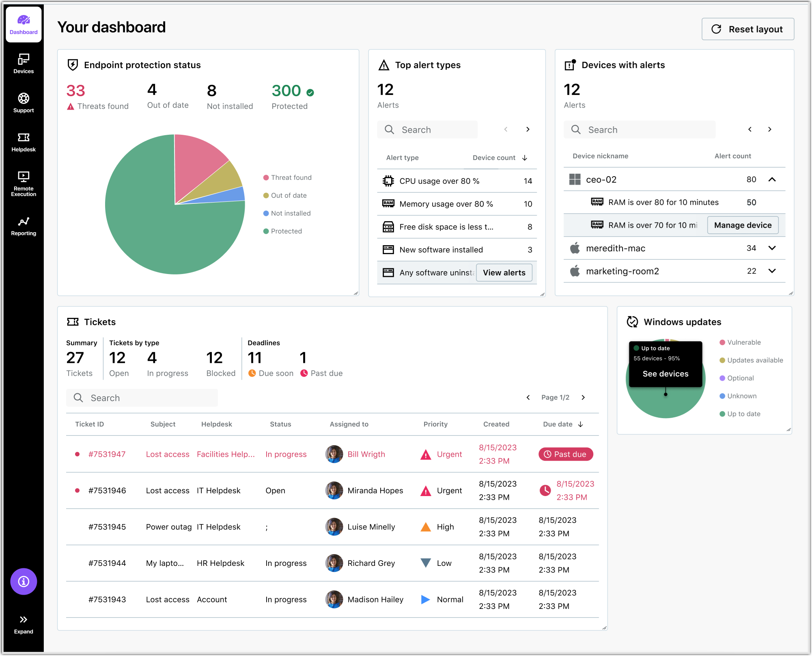Click the Top alert types triangle icon
This screenshot has width=812, height=656.
tap(383, 65)
